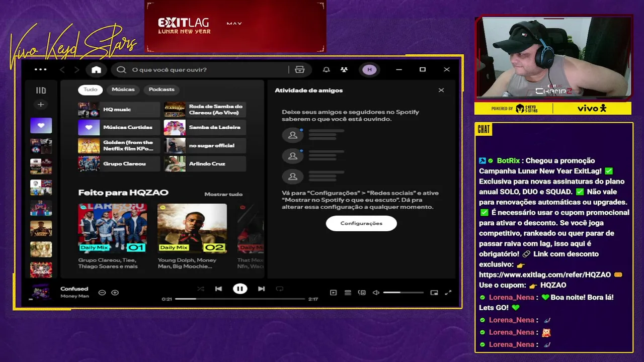Open the H profile avatar menu

pos(369,70)
